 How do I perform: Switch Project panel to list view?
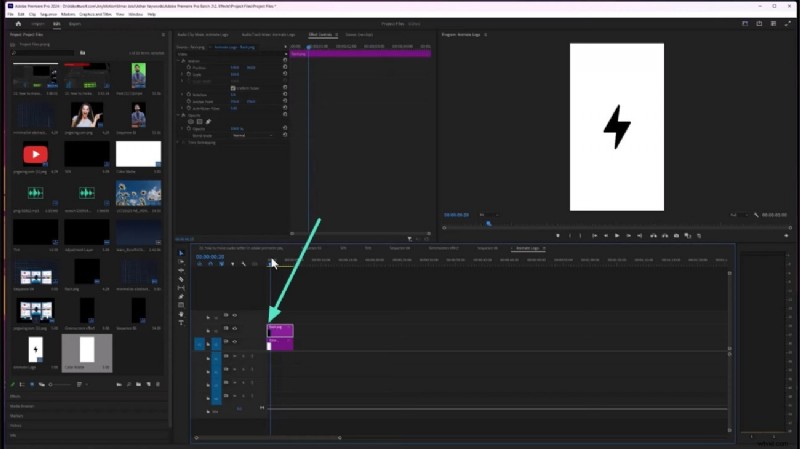[x=22, y=384]
